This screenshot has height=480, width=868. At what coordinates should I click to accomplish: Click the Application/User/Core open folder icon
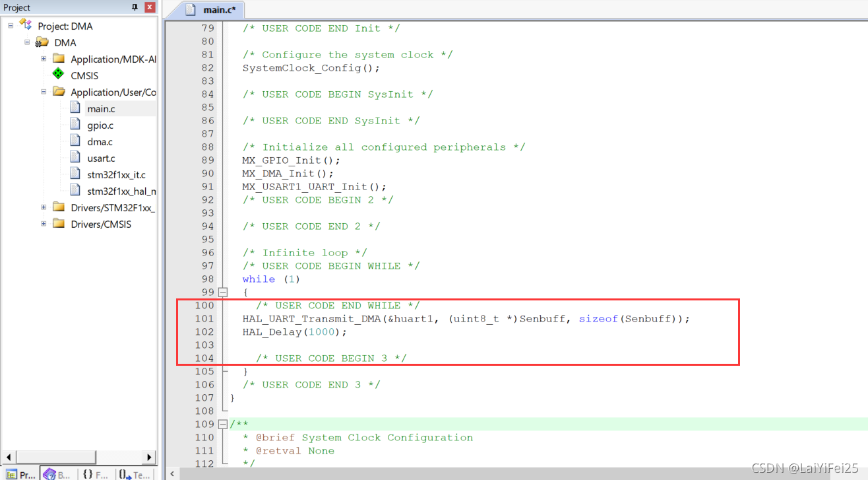(59, 92)
